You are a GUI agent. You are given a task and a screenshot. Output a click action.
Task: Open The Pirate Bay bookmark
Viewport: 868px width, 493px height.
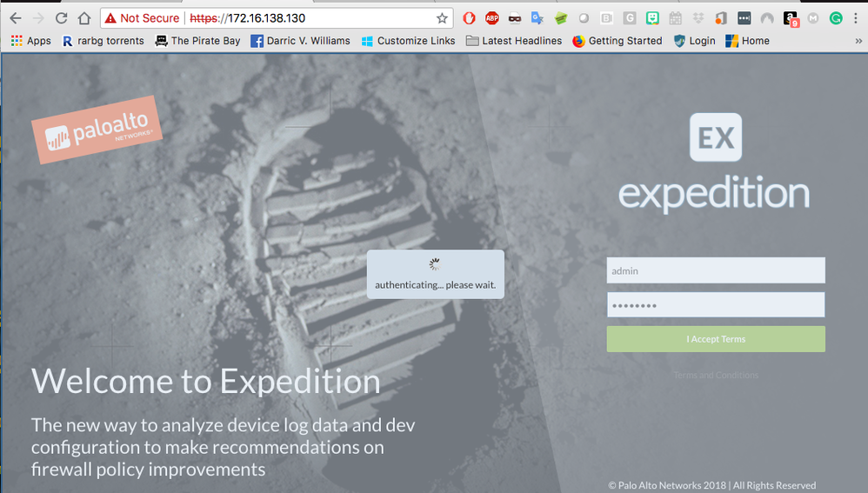197,41
